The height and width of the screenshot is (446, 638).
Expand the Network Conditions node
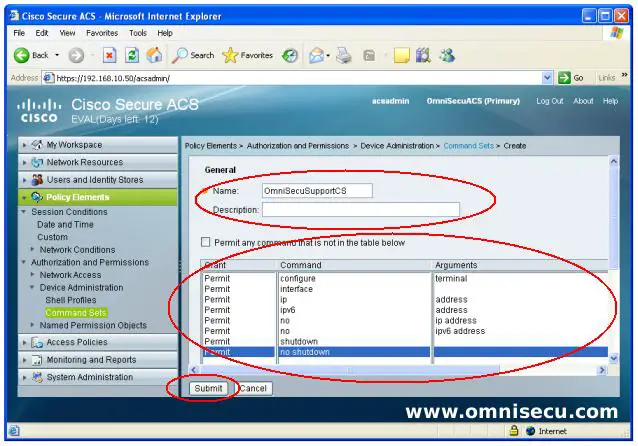[33, 249]
